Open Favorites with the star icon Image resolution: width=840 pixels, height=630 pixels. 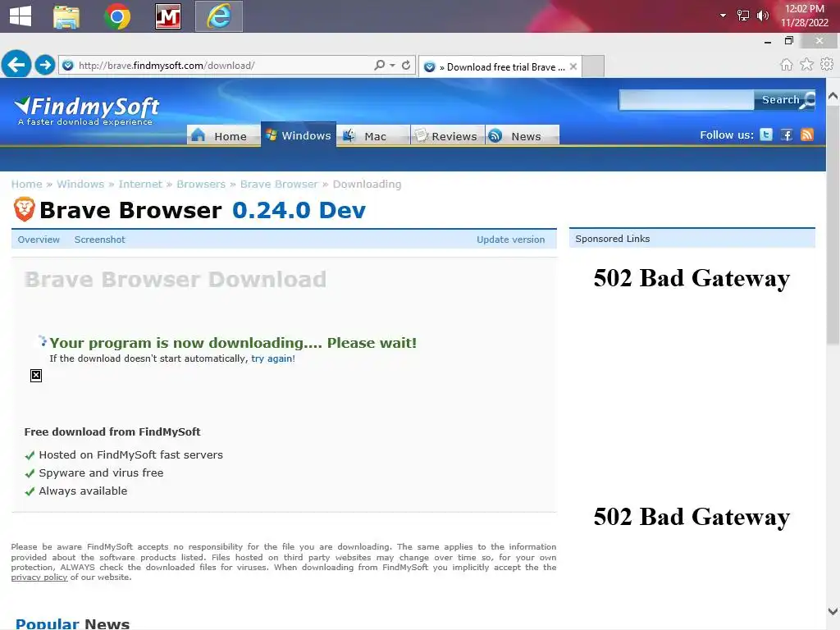coord(807,65)
